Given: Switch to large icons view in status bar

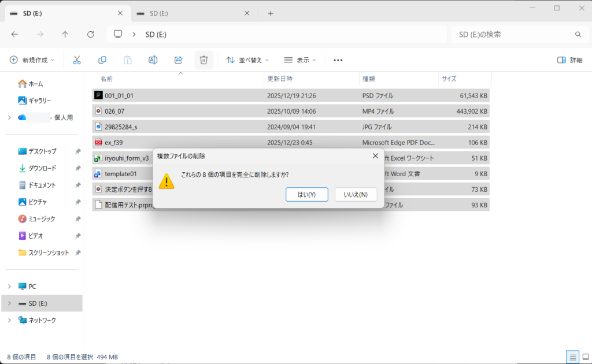Looking at the screenshot, I should click(583, 357).
